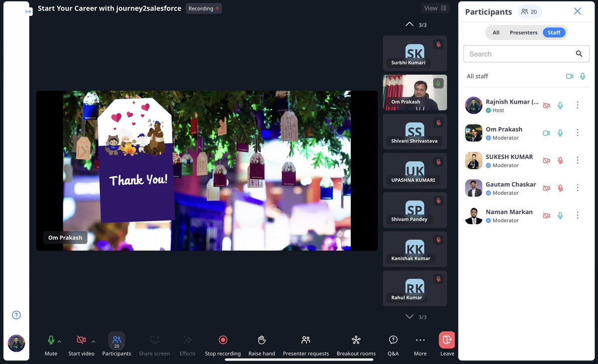Open SUKESH KUMAR's three-dot menu
Screen dimensions: 598x364
[578, 160]
